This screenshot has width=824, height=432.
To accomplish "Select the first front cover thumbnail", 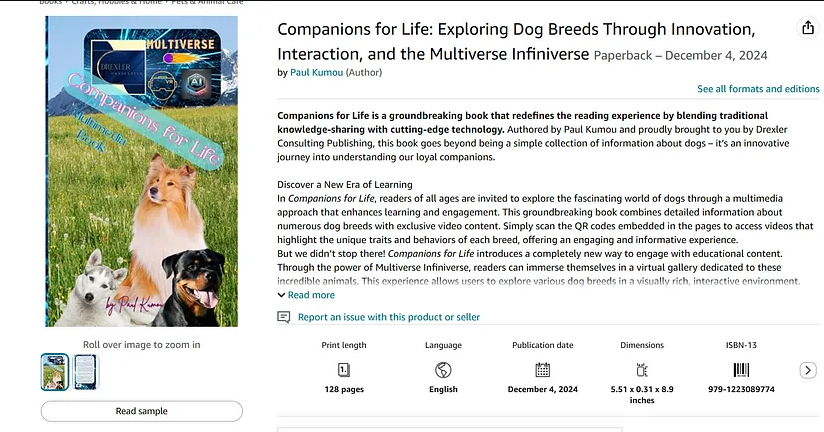I will coord(55,371).
